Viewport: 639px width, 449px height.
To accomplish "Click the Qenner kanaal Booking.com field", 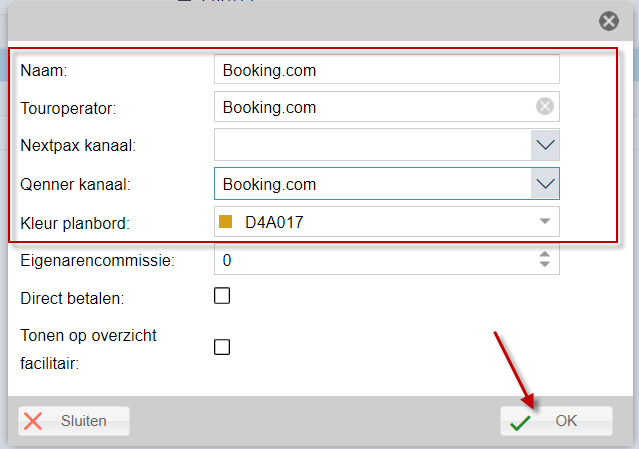I will 372,184.
